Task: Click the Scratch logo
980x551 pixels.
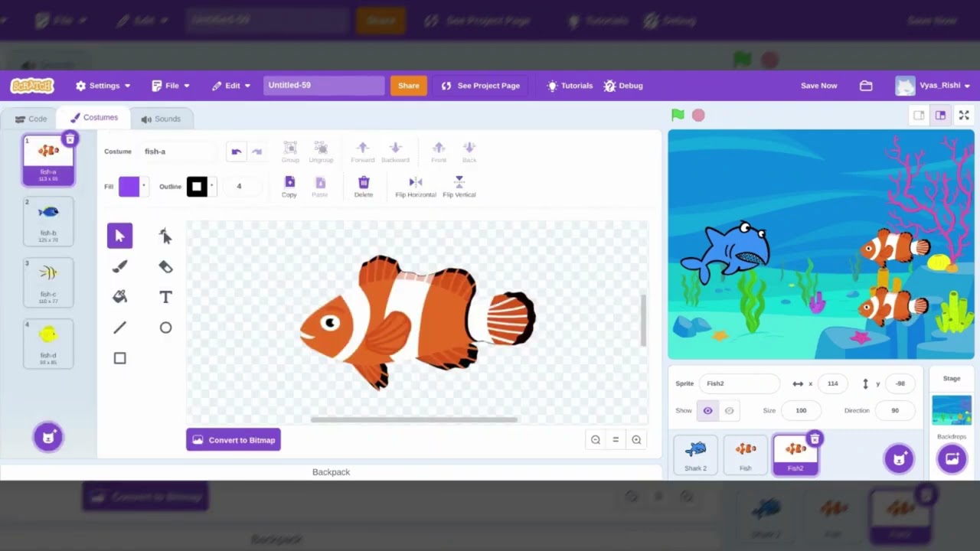Action: click(x=32, y=86)
